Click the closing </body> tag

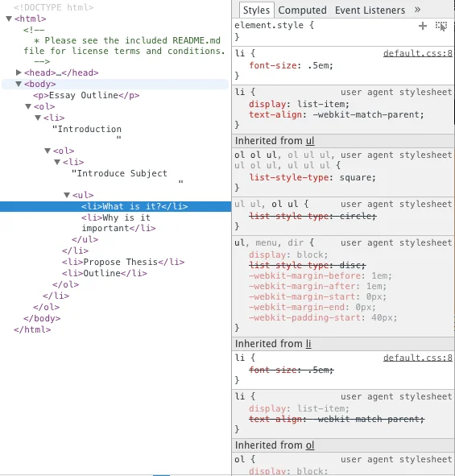click(x=42, y=318)
